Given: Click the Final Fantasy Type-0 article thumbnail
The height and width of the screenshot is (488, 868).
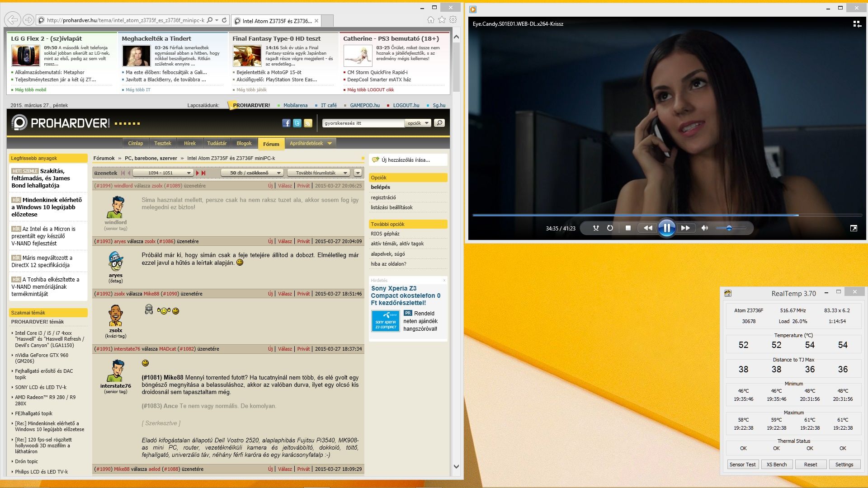Looking at the screenshot, I should point(247,56).
